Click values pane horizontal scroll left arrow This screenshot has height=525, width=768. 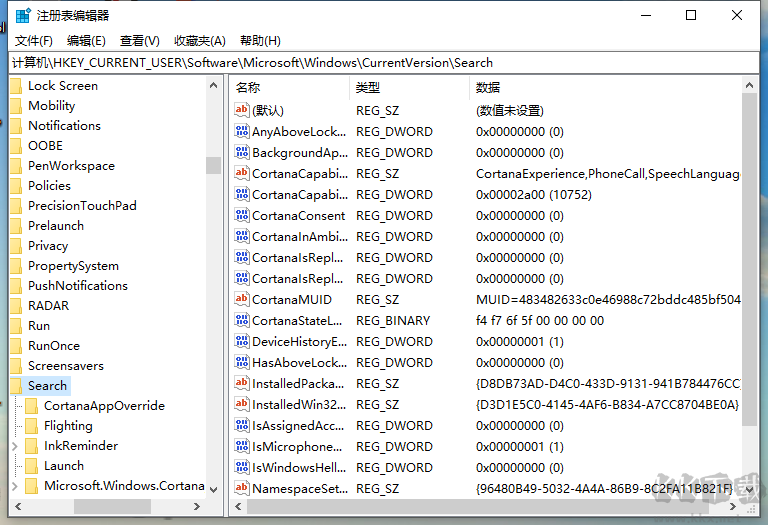click(238, 506)
